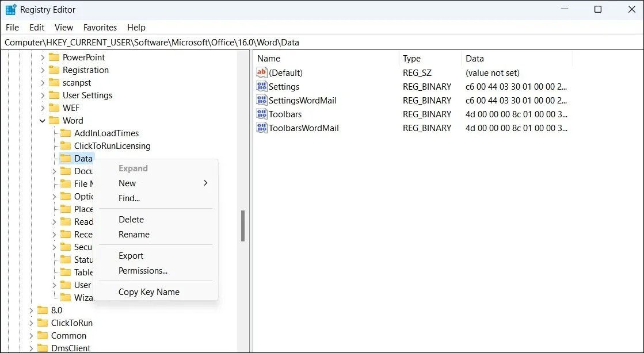Image resolution: width=644 pixels, height=353 pixels.
Task: Click the Registry Editor app icon in title bar
Action: tap(11, 9)
